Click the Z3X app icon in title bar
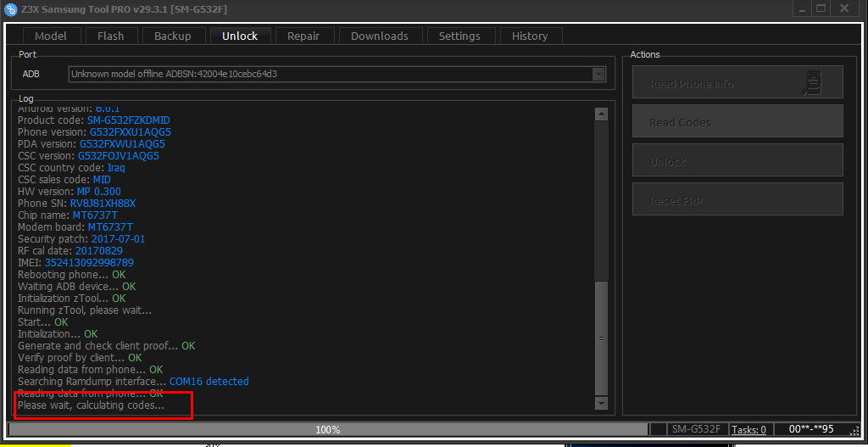The height and width of the screenshot is (447, 868). click(x=9, y=9)
